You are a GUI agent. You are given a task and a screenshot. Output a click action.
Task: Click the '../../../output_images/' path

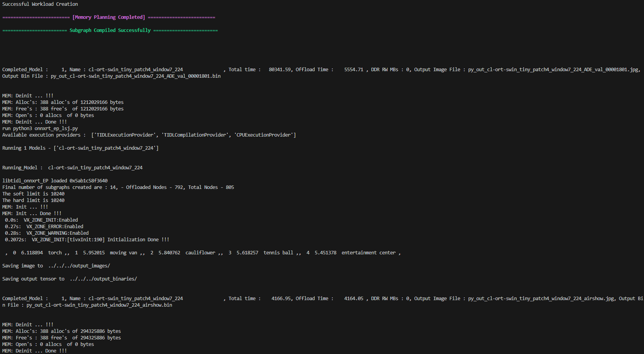(x=79, y=266)
